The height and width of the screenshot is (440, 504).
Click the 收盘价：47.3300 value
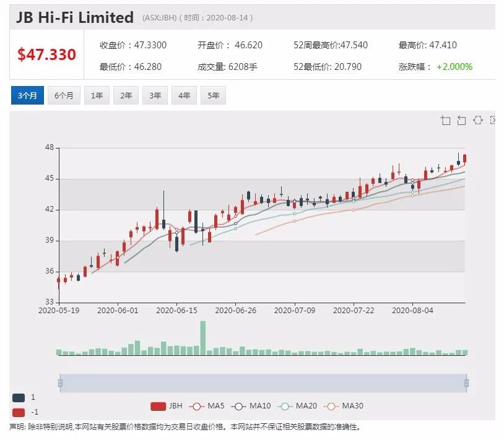click(133, 45)
